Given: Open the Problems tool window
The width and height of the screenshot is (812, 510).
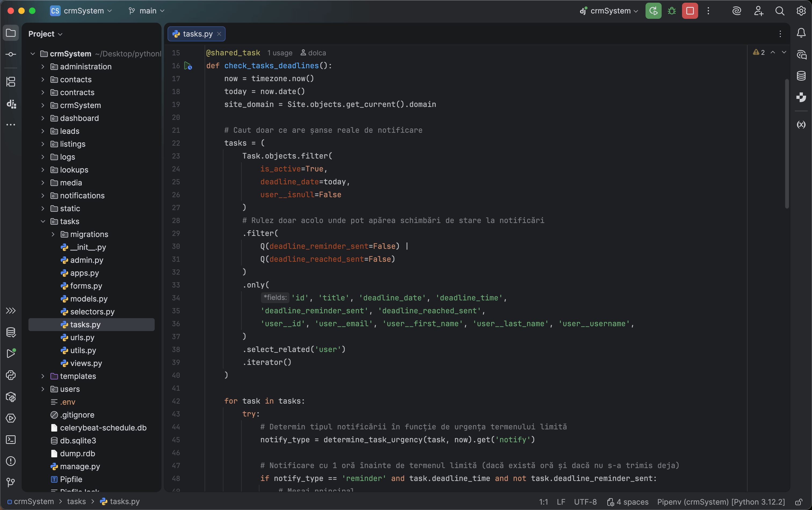Looking at the screenshot, I should click(x=11, y=461).
